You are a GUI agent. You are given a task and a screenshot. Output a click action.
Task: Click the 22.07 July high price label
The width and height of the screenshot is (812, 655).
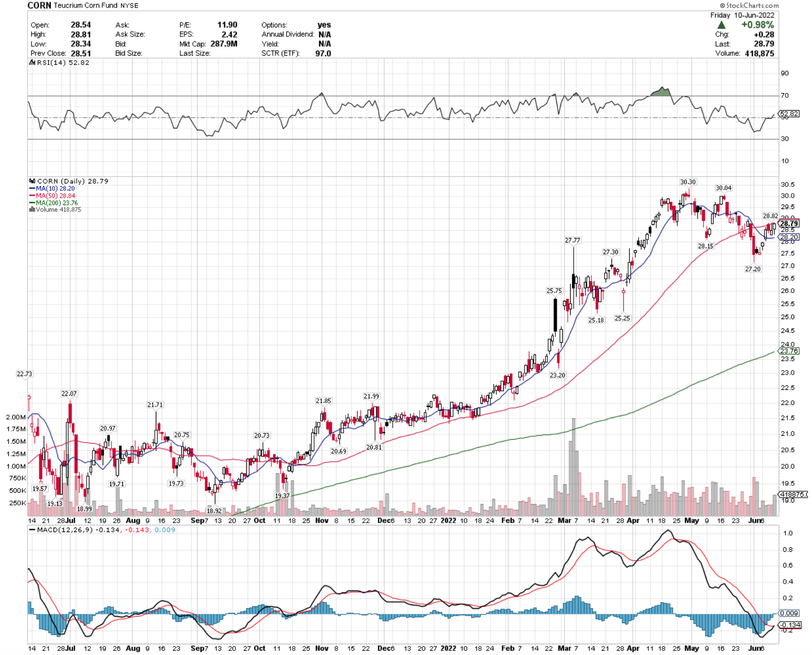69,394
